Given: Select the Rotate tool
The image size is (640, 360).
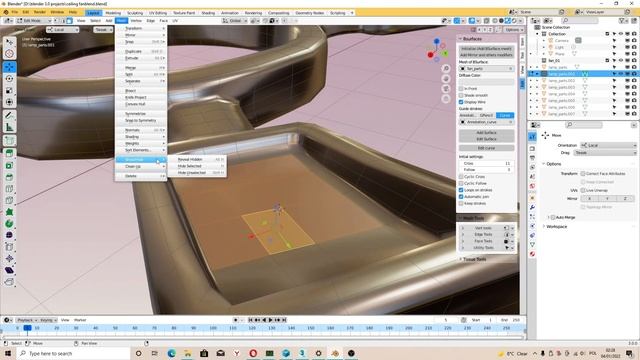Looking at the screenshot, I should coord(9,78).
